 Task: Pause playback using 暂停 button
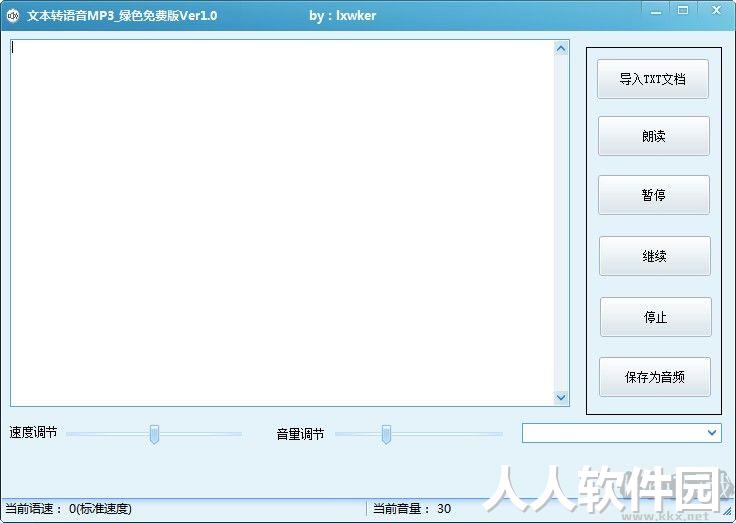pyautogui.click(x=653, y=195)
